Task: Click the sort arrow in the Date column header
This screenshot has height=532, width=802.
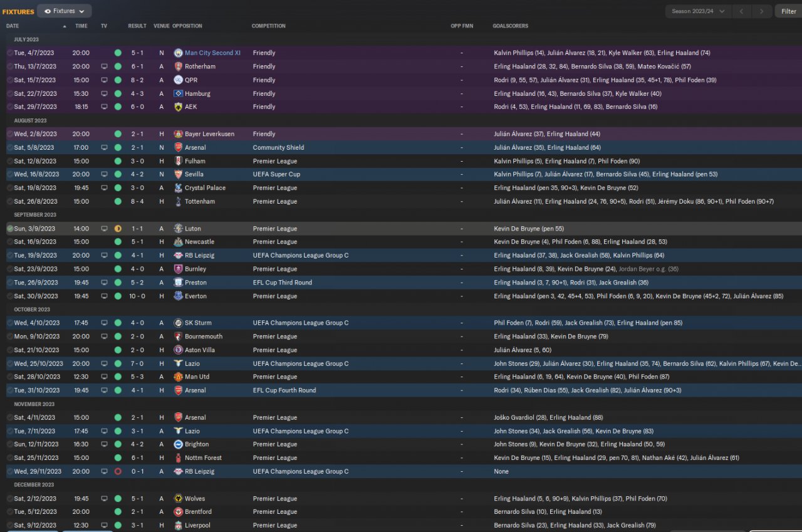Action: point(64,26)
